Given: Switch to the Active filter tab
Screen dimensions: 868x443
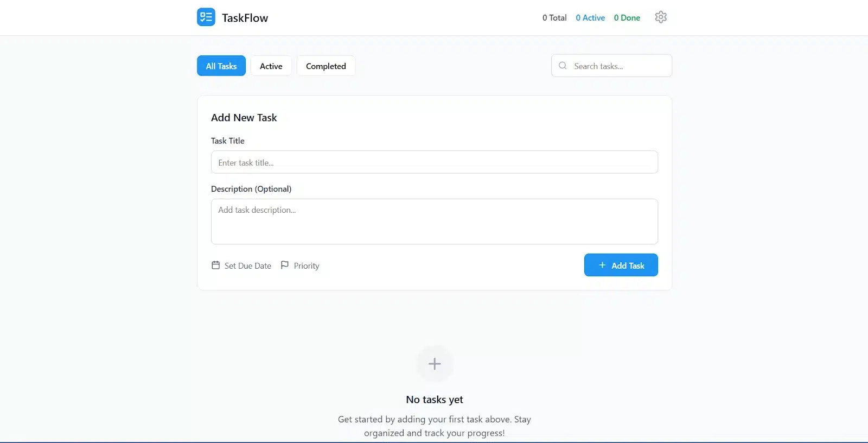Looking at the screenshot, I should [271, 66].
